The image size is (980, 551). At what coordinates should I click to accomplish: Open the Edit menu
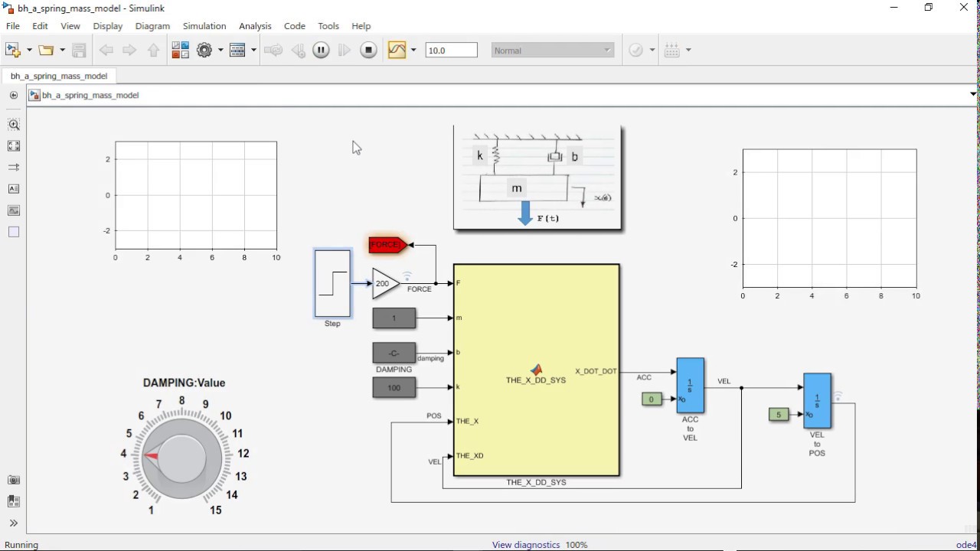point(41,26)
